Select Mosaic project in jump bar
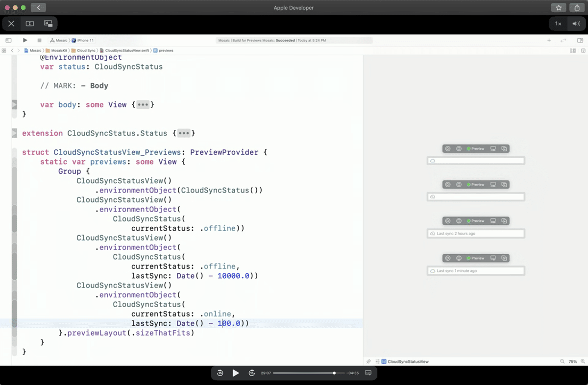This screenshot has width=588, height=385. tap(33, 50)
